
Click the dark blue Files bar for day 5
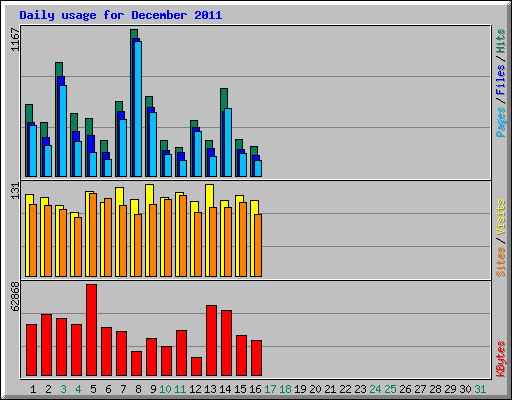coord(91,143)
